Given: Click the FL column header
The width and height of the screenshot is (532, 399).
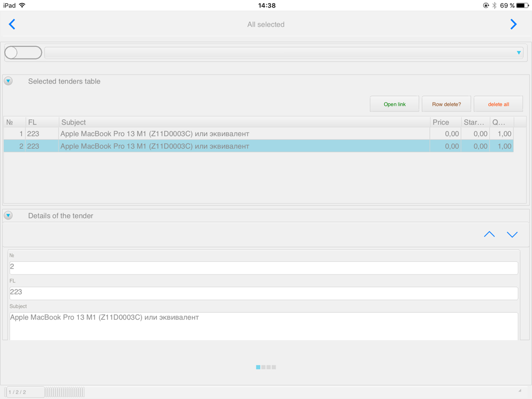Looking at the screenshot, I should pos(42,122).
